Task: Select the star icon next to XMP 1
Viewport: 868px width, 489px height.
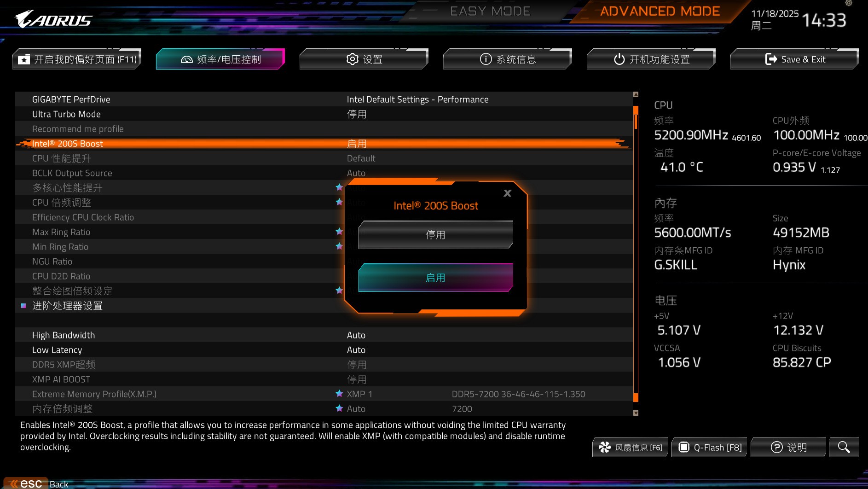Action: click(339, 394)
